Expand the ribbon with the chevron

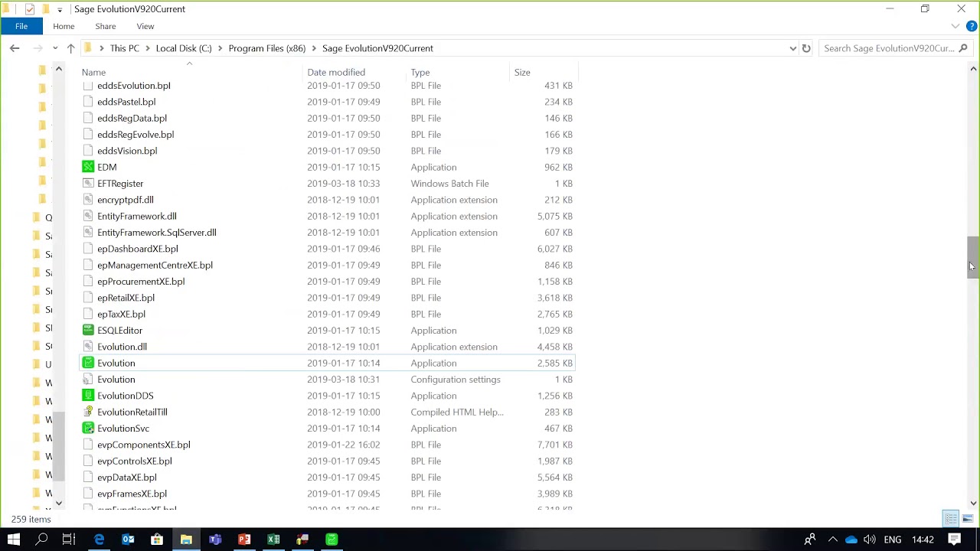955,26
